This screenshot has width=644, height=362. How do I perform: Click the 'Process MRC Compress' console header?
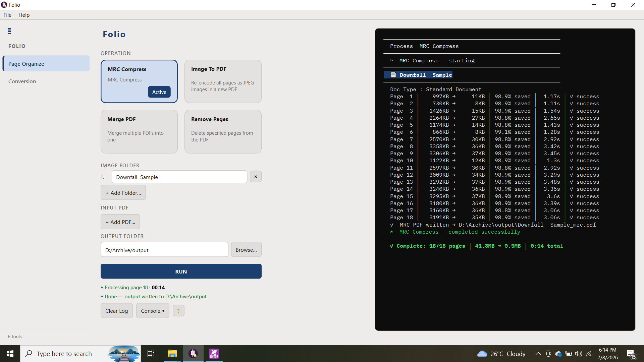pyautogui.click(x=424, y=46)
